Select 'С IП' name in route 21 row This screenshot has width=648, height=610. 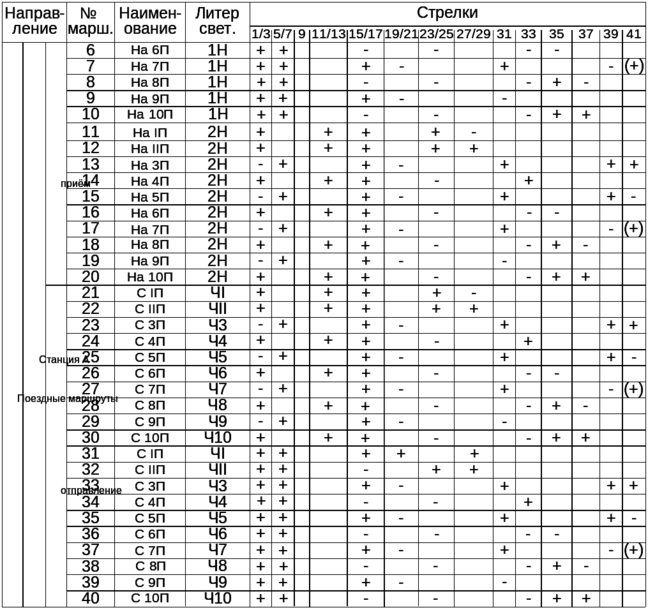coord(150,293)
